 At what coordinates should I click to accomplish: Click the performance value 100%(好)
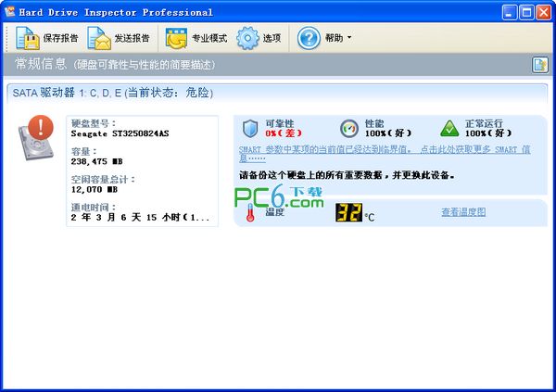click(388, 133)
